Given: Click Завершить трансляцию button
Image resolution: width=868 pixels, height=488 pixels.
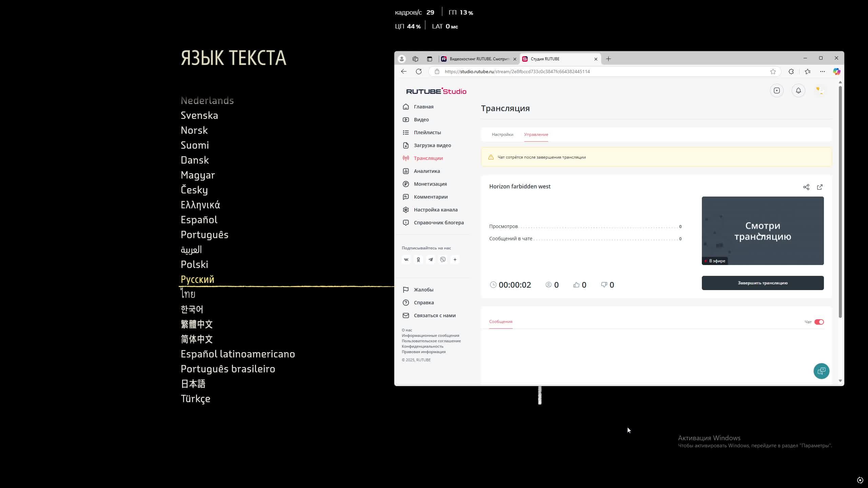Looking at the screenshot, I should click(x=762, y=283).
